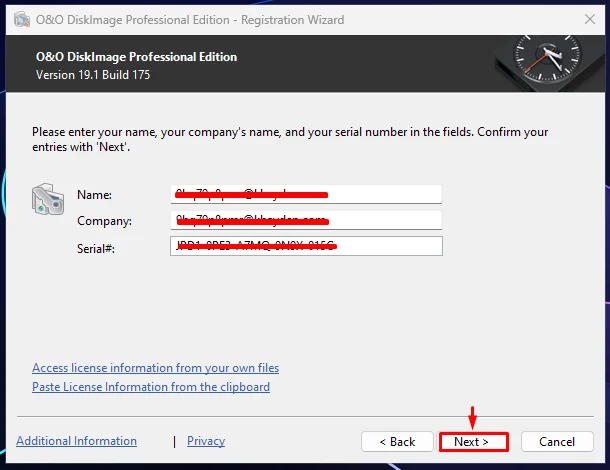Click the Version 19.1 Build 175 text

[x=93, y=75]
